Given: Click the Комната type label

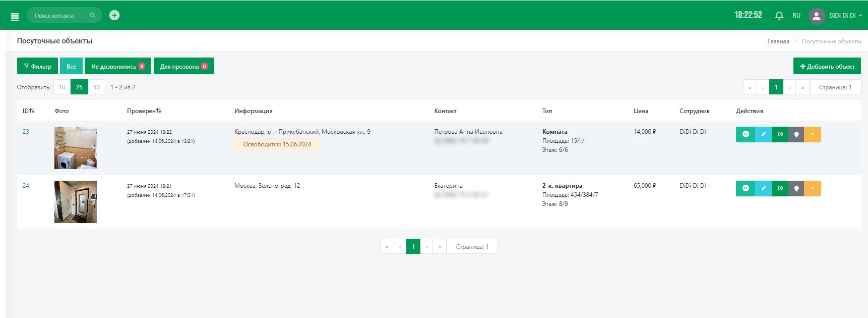Looking at the screenshot, I should (x=555, y=131).
